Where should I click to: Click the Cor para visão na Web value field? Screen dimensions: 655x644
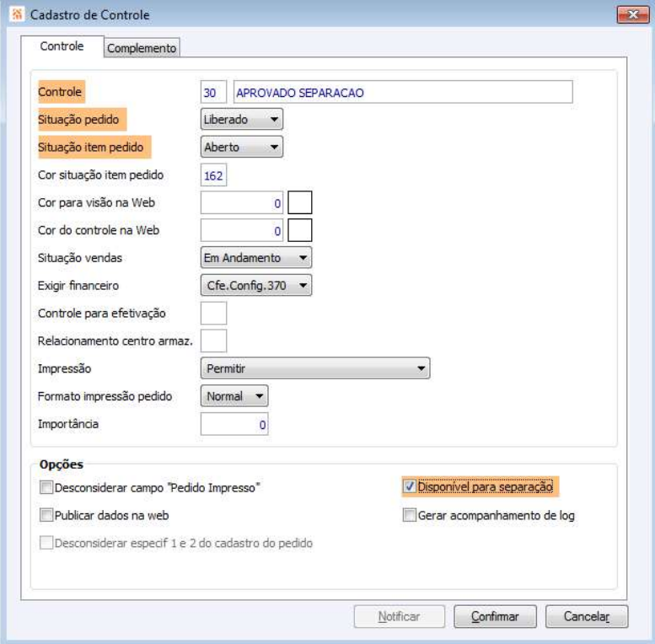pyautogui.click(x=241, y=202)
